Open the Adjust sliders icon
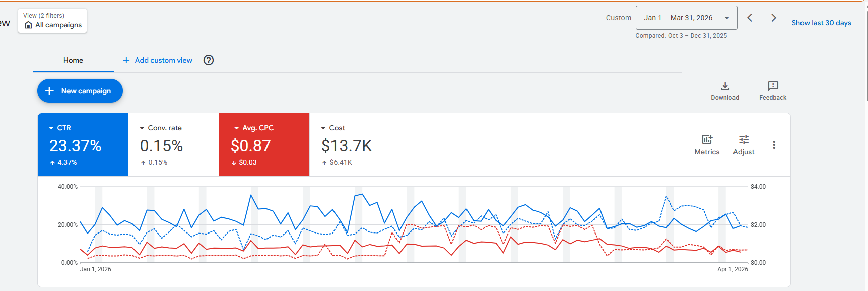 pos(744,139)
